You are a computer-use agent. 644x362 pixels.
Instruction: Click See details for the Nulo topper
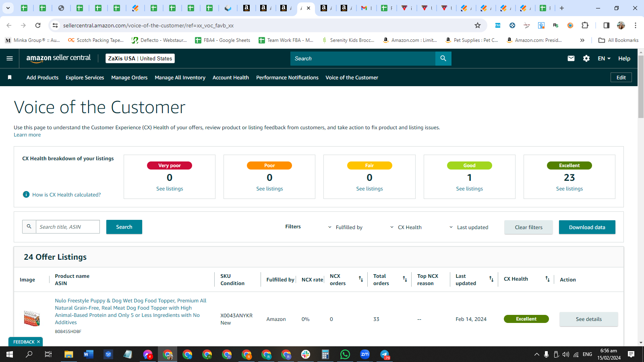tap(588, 319)
